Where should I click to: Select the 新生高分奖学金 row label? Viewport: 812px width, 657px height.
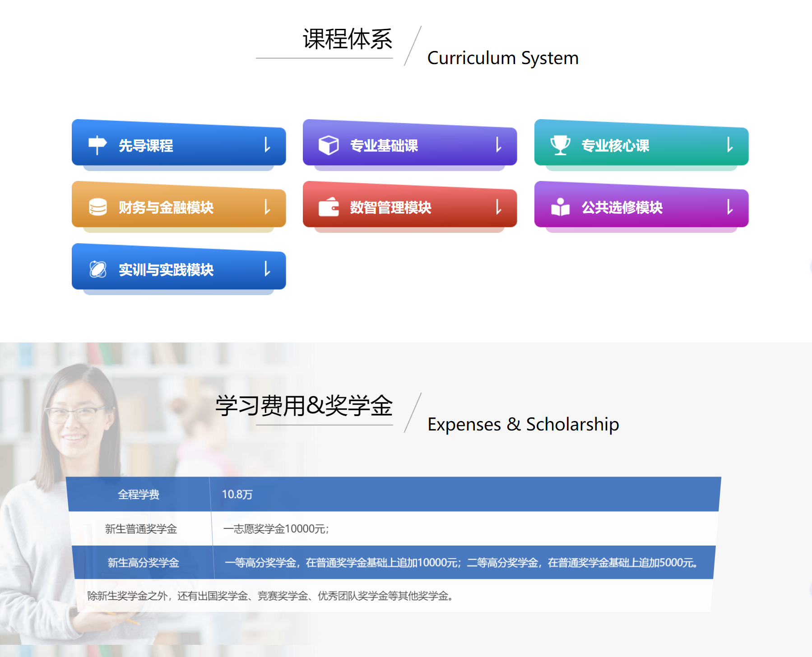[144, 562]
